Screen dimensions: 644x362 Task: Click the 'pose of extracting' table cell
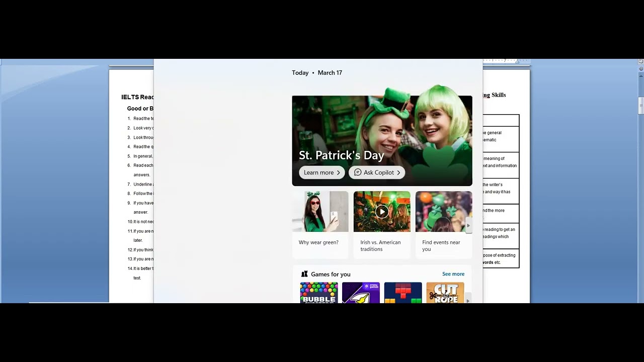point(501,258)
